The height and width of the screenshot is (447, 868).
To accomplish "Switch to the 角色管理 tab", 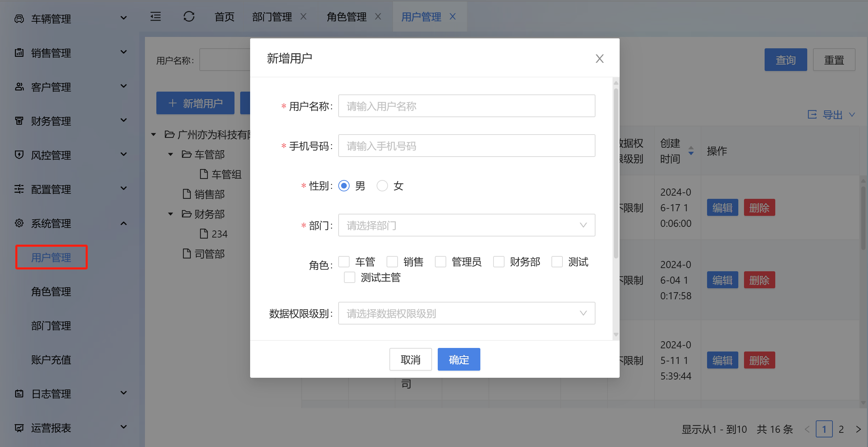I will (x=346, y=17).
